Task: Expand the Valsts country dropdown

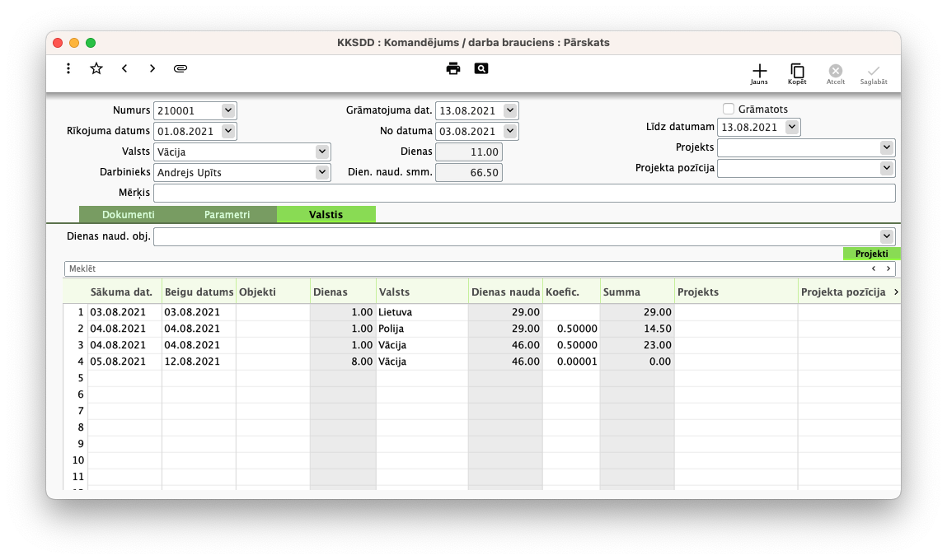Action: [322, 152]
